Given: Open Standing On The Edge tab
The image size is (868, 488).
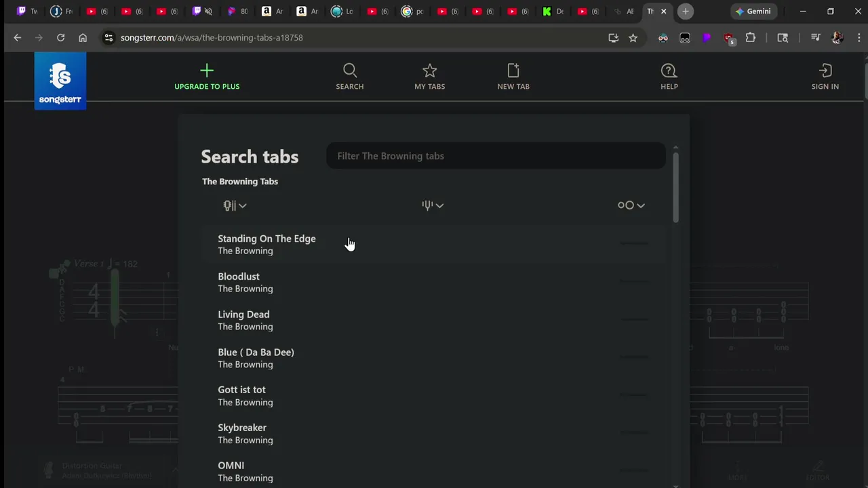Looking at the screenshot, I should coord(434,244).
